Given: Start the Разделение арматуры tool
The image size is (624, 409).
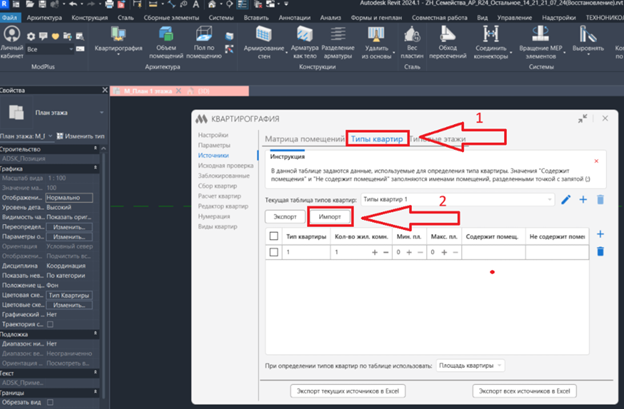Looking at the screenshot, I should (x=337, y=42).
